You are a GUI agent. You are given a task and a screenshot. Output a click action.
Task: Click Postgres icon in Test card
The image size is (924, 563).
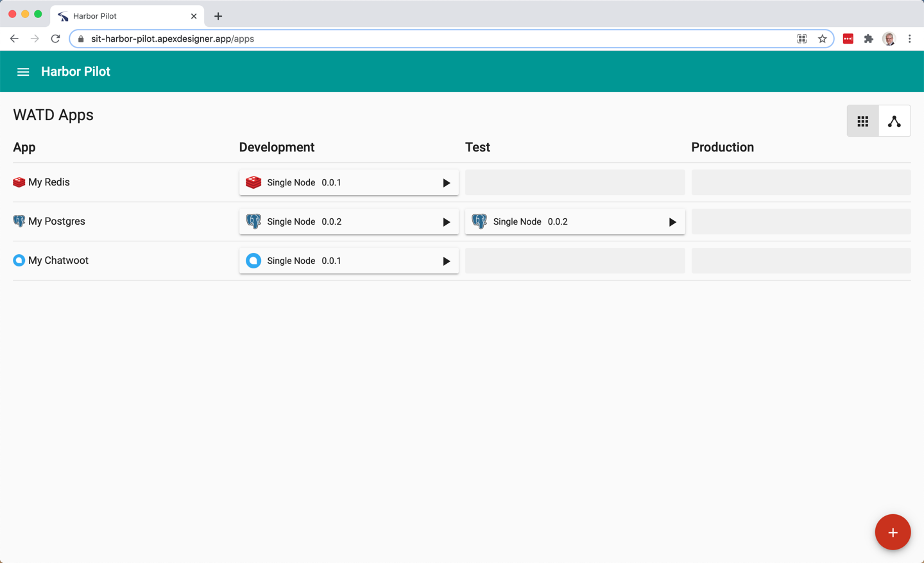pos(479,221)
